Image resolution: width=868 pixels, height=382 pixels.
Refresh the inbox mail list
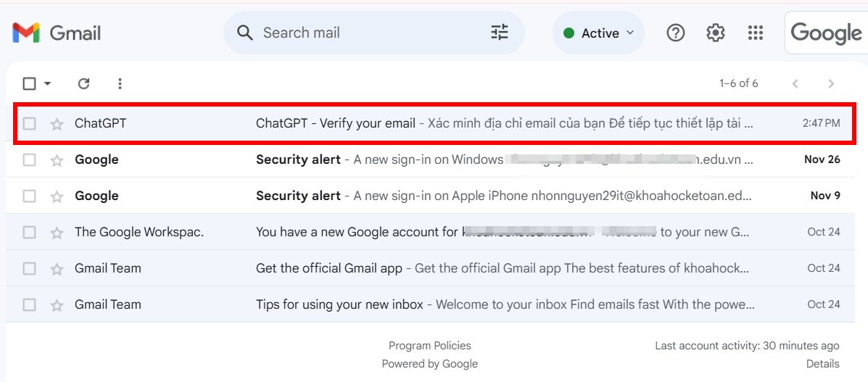84,83
